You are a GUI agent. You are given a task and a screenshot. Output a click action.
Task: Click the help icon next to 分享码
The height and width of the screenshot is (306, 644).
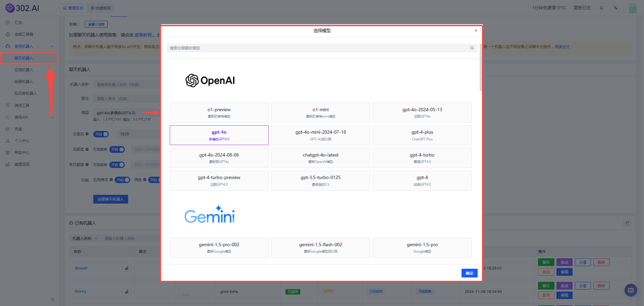(x=87, y=134)
